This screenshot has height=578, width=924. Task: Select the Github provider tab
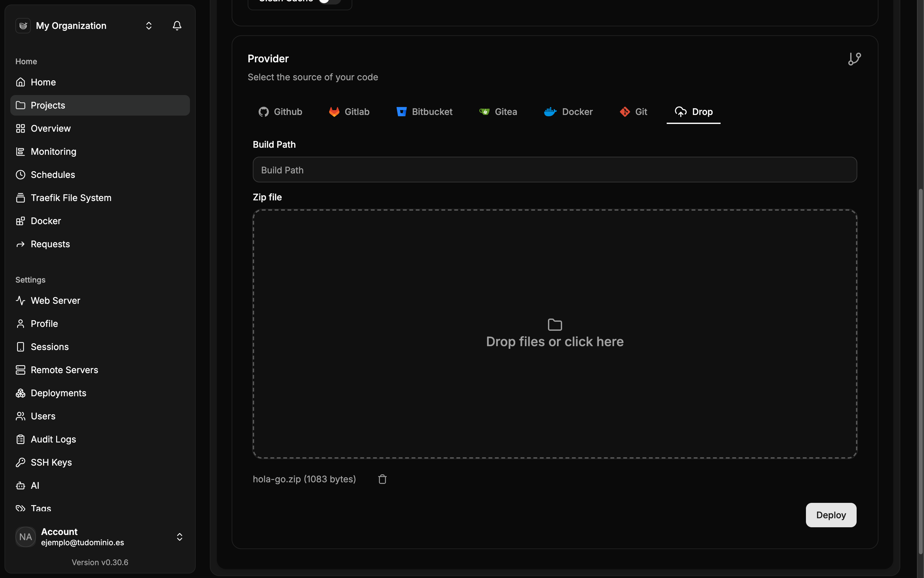coord(280,112)
